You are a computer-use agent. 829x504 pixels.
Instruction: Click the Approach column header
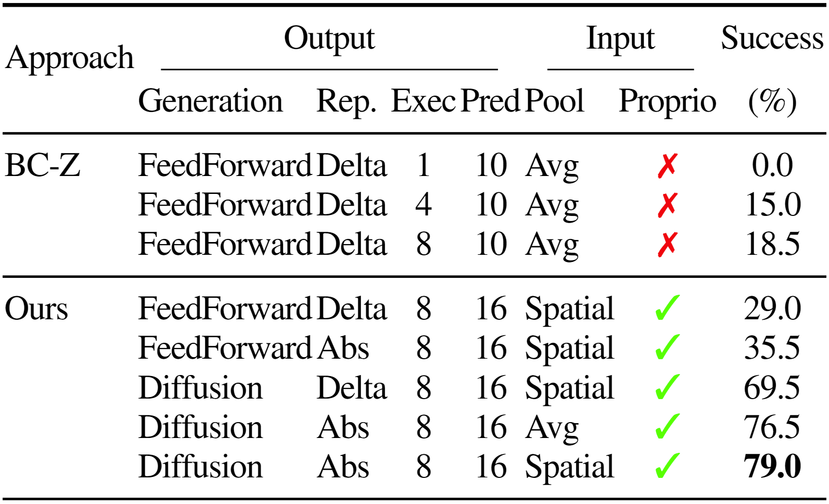70,58
